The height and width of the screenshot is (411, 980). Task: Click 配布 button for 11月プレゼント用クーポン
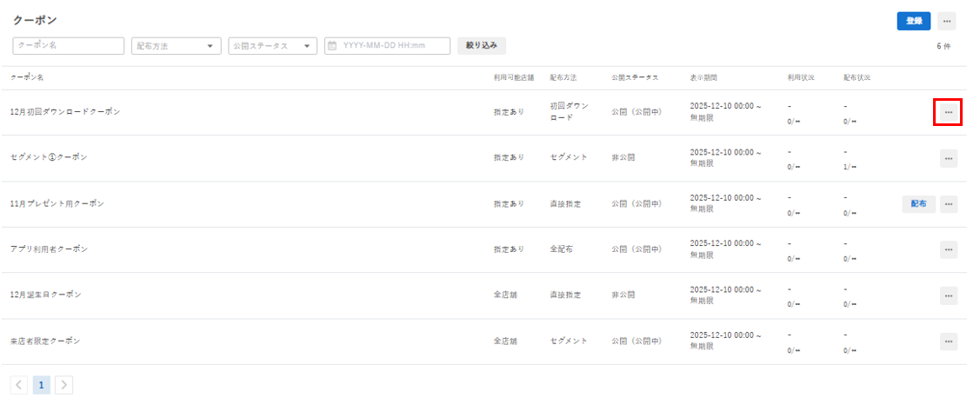tap(919, 204)
